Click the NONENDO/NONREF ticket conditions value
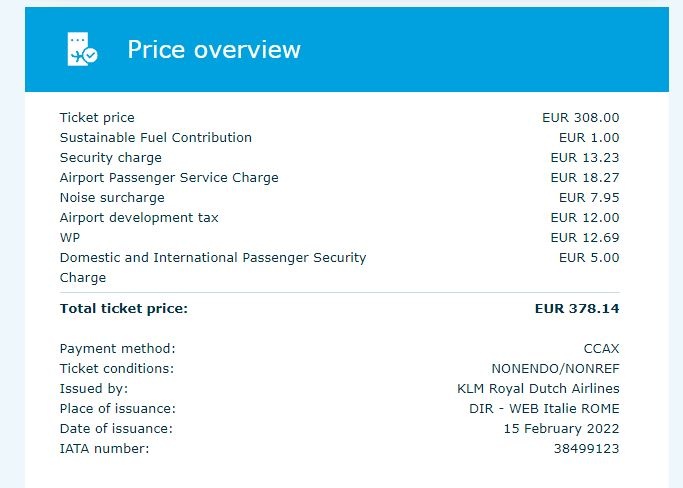This screenshot has height=488, width=683. (x=555, y=369)
